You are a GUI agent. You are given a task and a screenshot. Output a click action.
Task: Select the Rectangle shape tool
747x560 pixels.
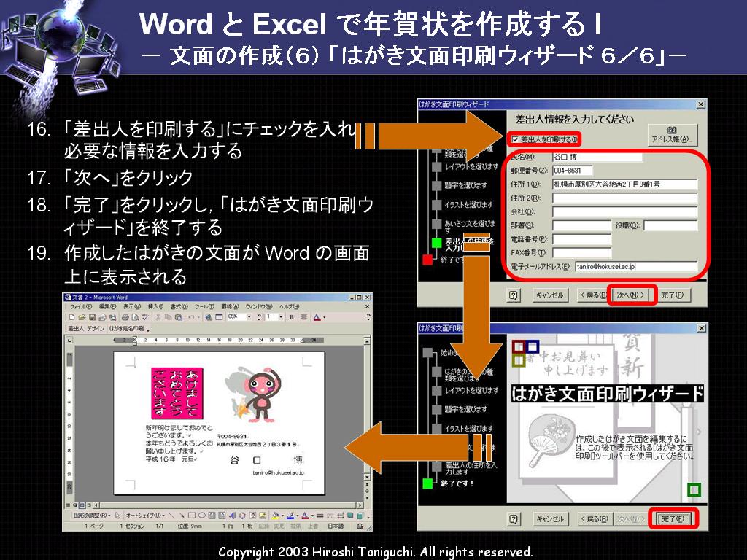[192, 516]
